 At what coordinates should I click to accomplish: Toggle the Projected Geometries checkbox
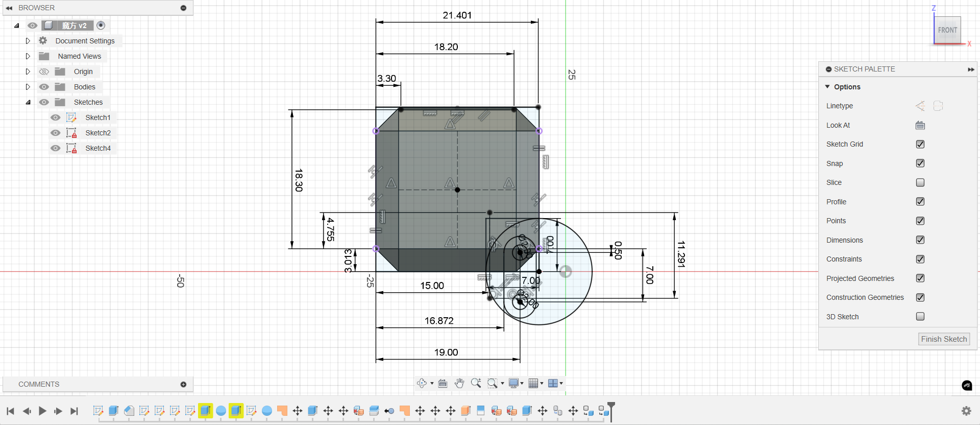[920, 278]
